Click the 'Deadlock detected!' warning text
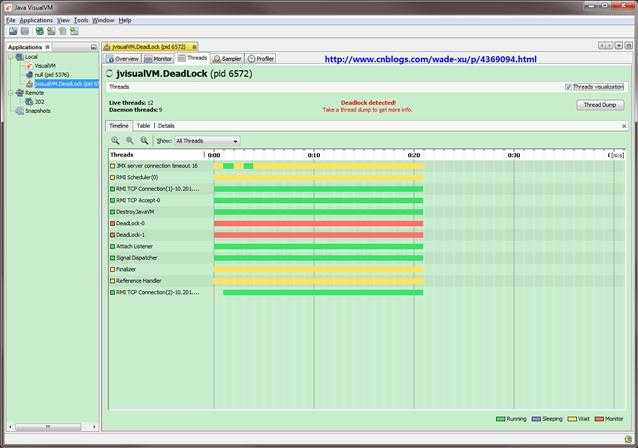638x448 pixels. tap(368, 103)
